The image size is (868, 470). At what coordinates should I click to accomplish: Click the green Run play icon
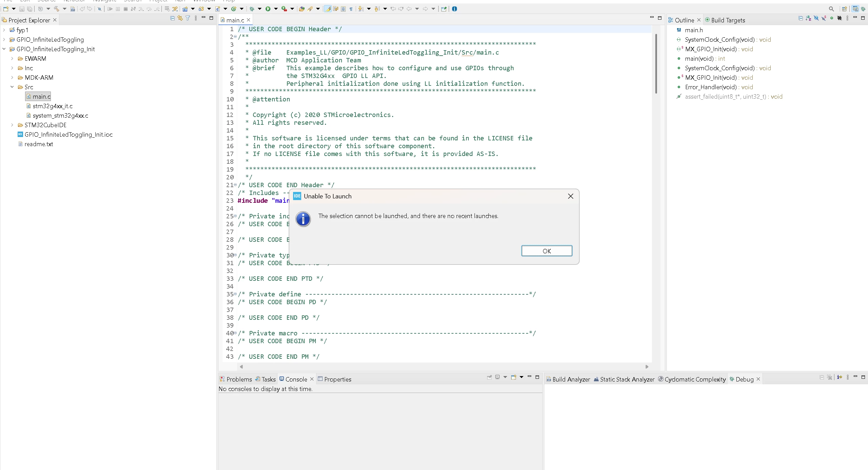268,9
